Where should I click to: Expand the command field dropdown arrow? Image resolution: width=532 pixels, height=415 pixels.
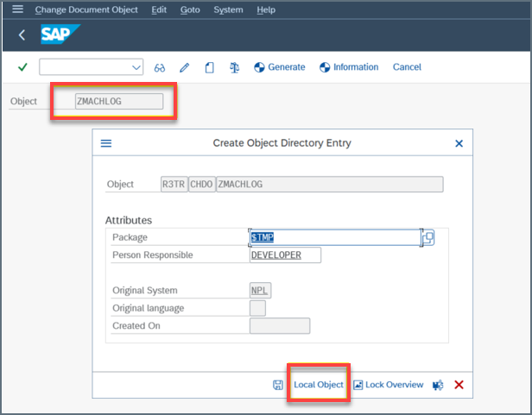tap(136, 67)
